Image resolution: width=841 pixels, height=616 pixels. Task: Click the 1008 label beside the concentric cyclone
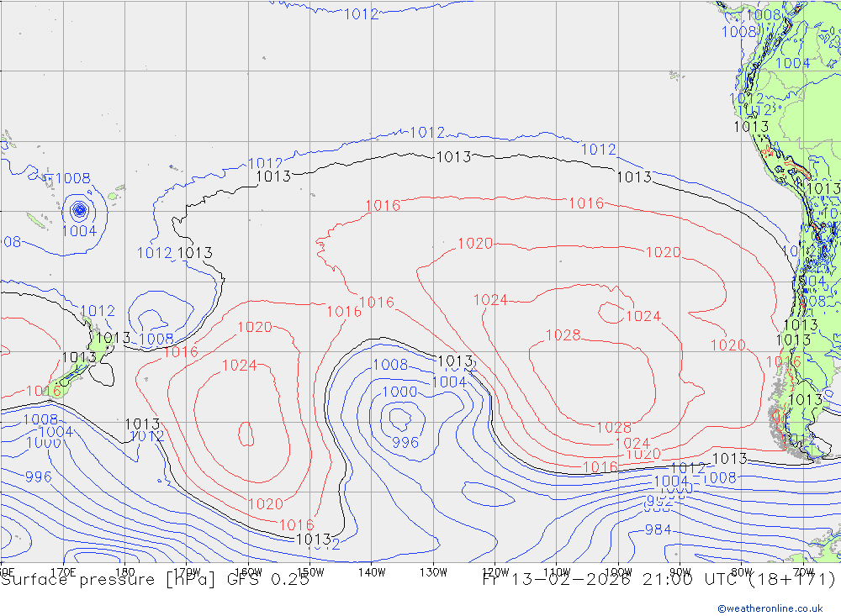[x=73, y=178]
